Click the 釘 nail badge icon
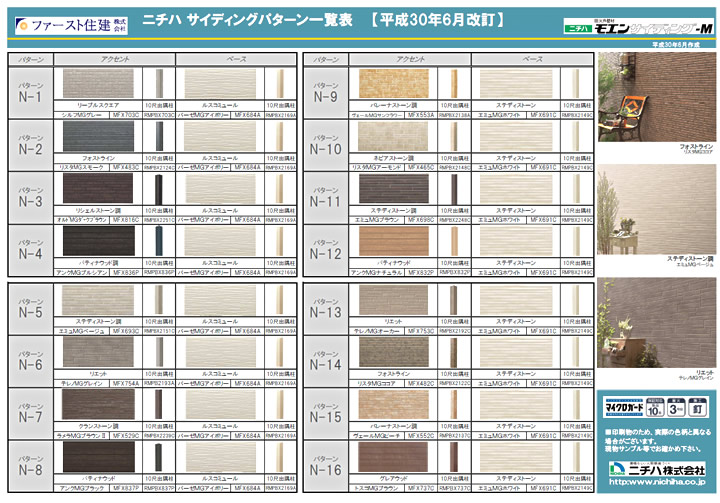 (x=698, y=407)
